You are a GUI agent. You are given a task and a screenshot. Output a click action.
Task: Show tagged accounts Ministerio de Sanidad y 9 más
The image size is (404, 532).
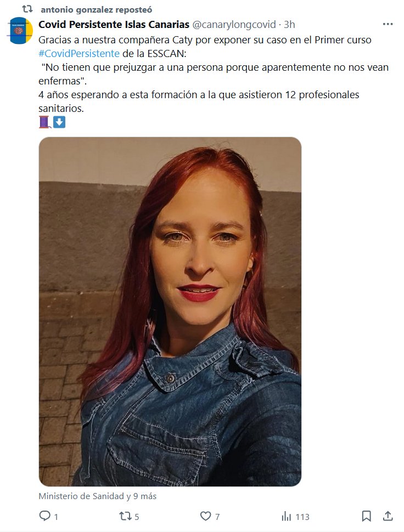click(98, 496)
